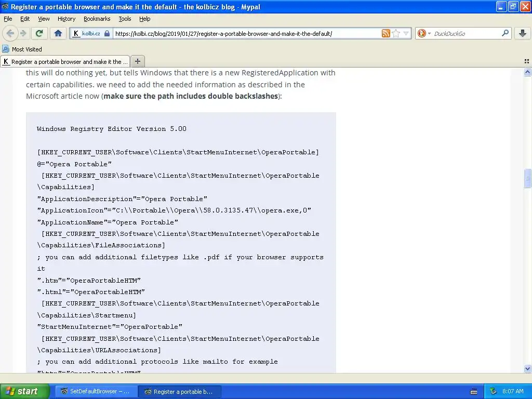
Task: Open the View menu
Action: click(x=44, y=19)
